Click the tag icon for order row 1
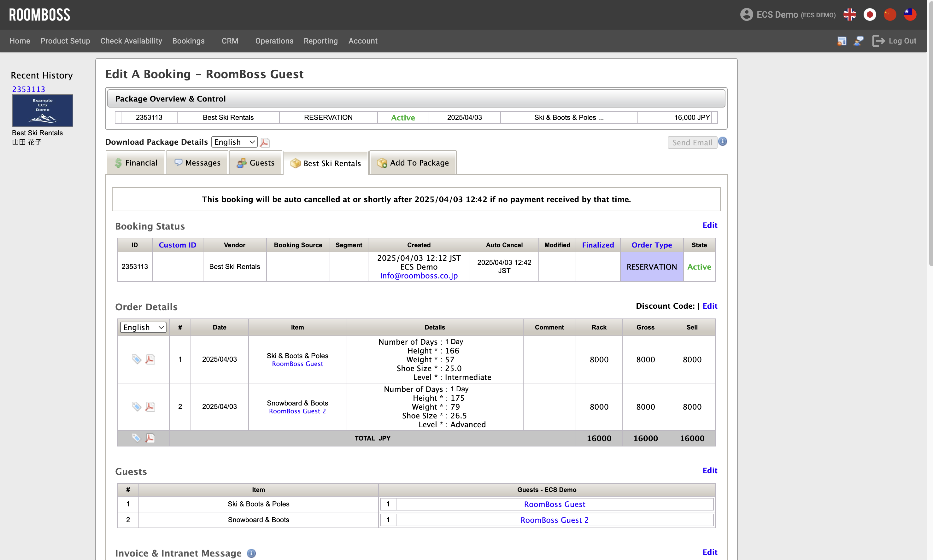933x560 pixels. pyautogui.click(x=136, y=359)
